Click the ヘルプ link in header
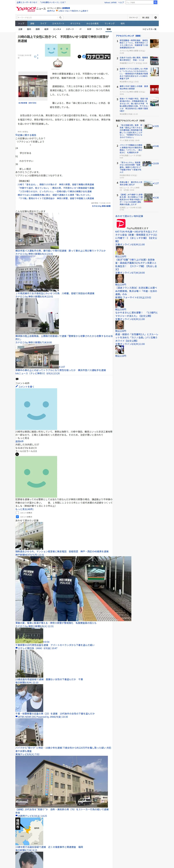Screen dimensions: 174x868 click(x=121, y=2)
